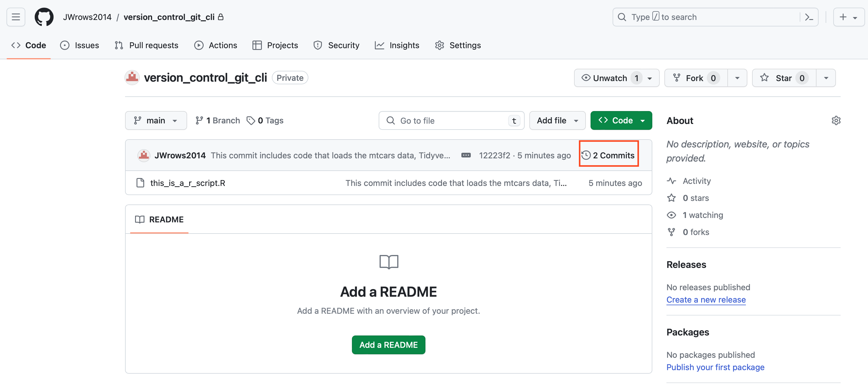Follow the Create a new release link
The width and height of the screenshot is (868, 386).
click(x=706, y=300)
